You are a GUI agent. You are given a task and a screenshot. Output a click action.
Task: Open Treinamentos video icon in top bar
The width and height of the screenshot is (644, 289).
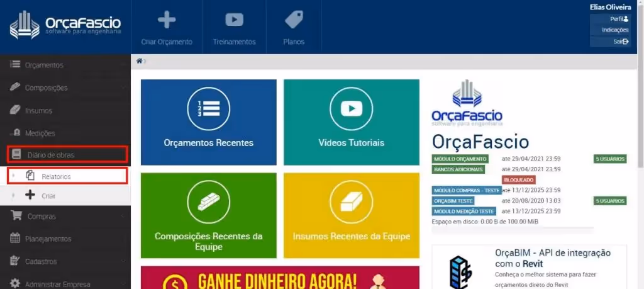click(x=234, y=20)
